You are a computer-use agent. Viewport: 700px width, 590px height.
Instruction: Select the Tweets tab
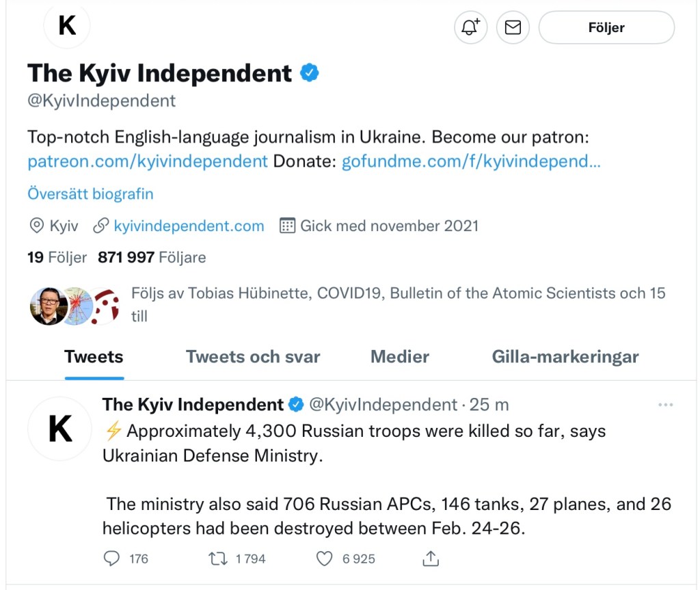94,356
